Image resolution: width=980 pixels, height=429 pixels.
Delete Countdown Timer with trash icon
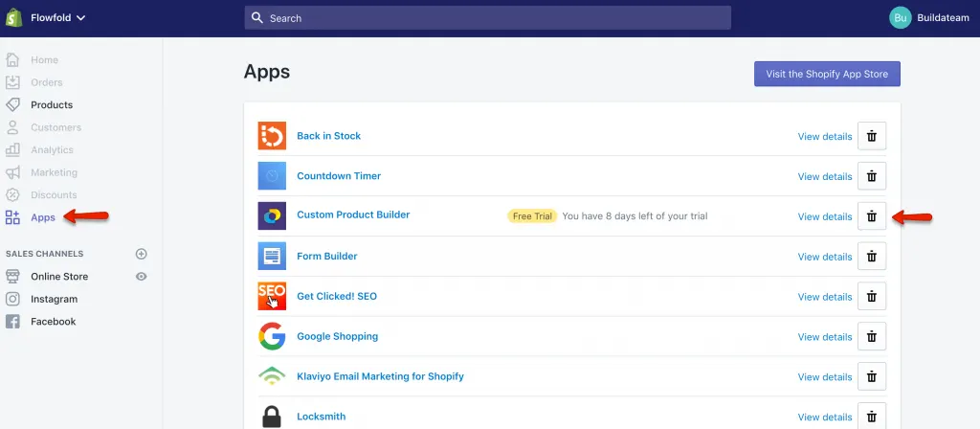[x=872, y=176]
